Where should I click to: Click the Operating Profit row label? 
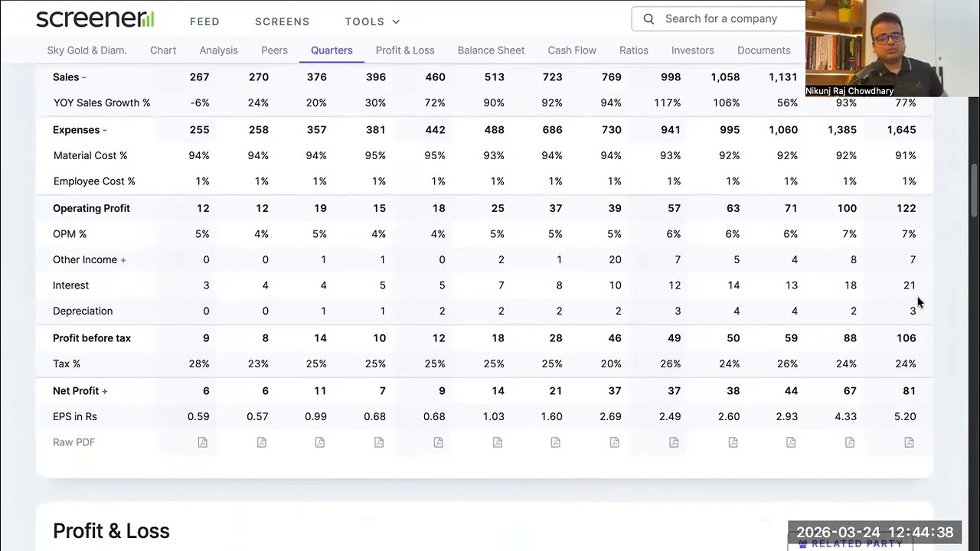pos(91,208)
